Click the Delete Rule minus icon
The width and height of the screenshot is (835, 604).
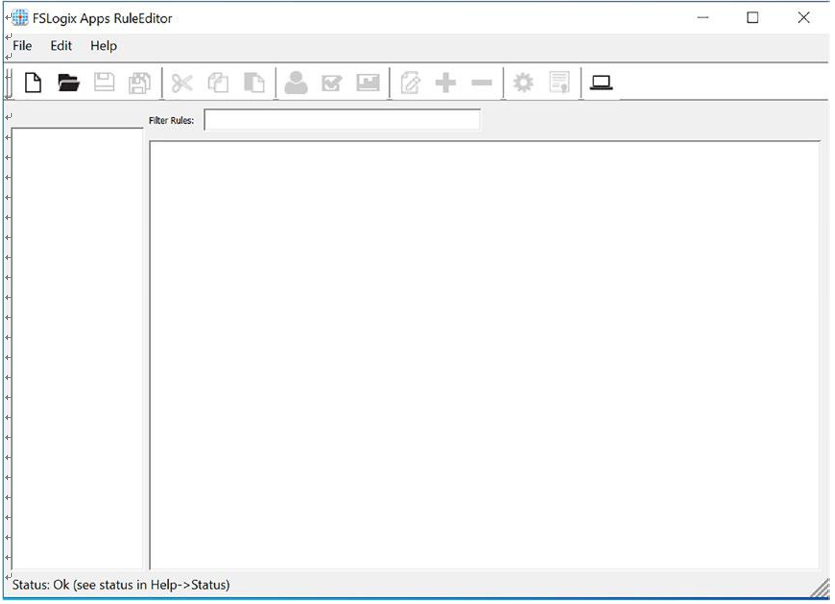pos(481,83)
